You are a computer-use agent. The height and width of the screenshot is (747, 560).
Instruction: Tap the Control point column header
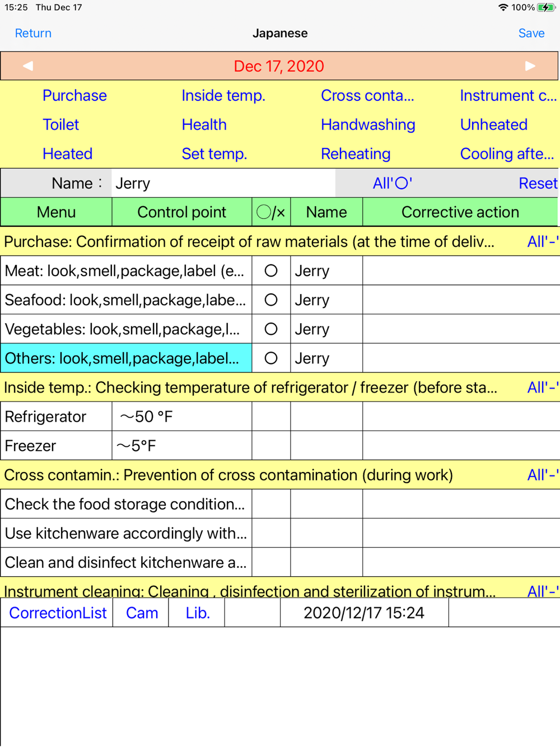coord(182,212)
